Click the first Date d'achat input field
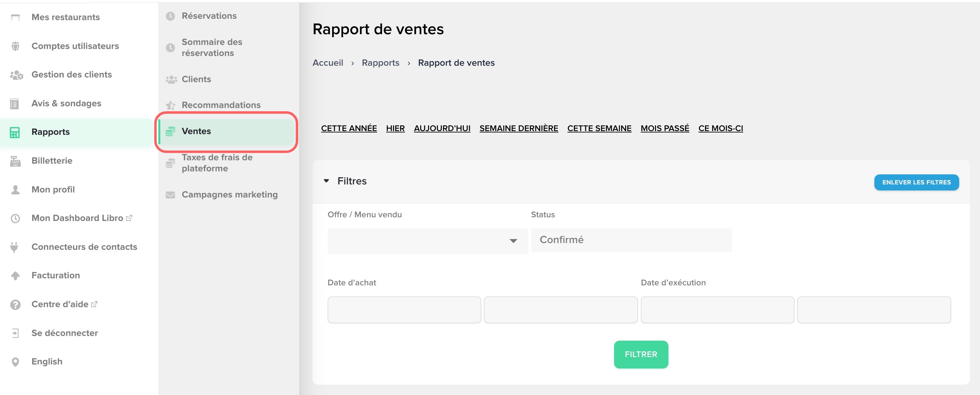 point(404,309)
